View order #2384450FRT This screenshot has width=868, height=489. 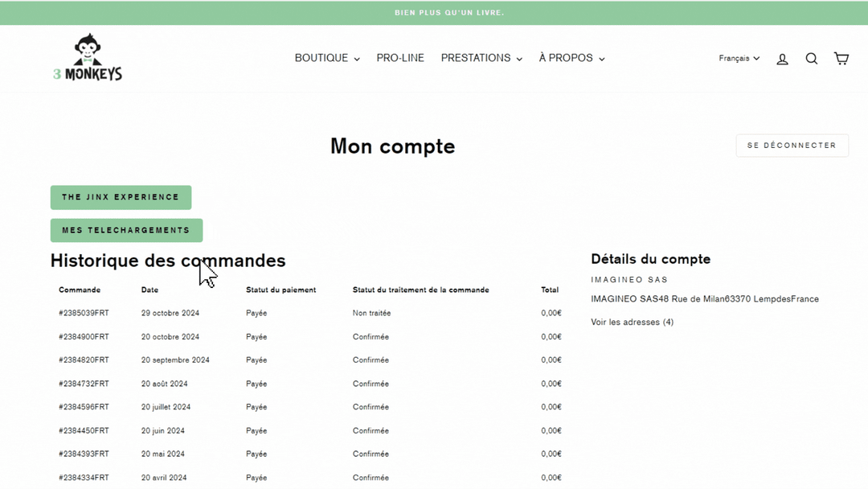[x=84, y=431]
